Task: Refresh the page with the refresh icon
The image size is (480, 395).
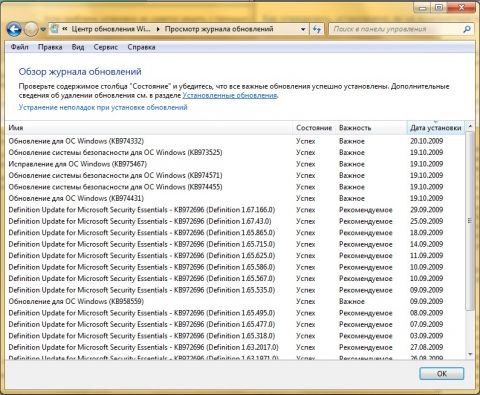Action: [x=317, y=29]
